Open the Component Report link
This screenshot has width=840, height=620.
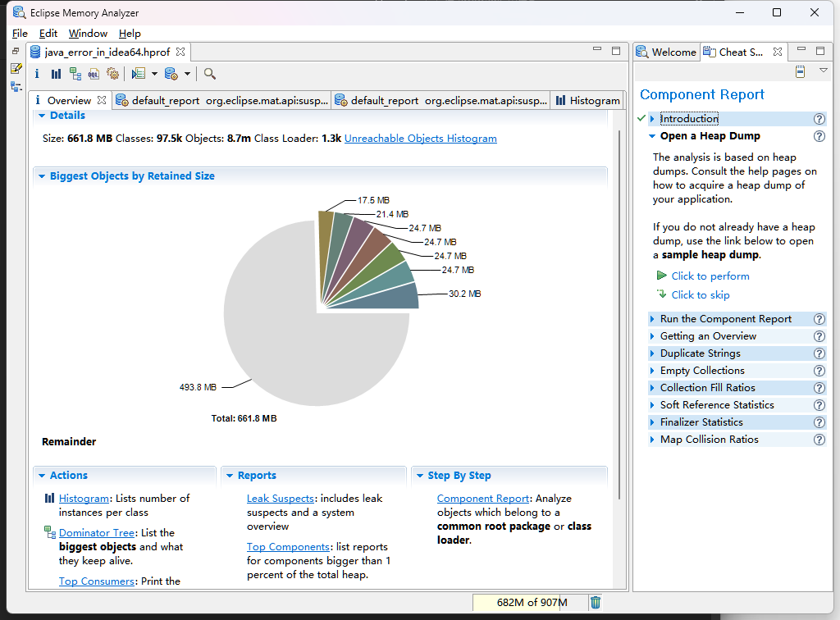pos(483,499)
